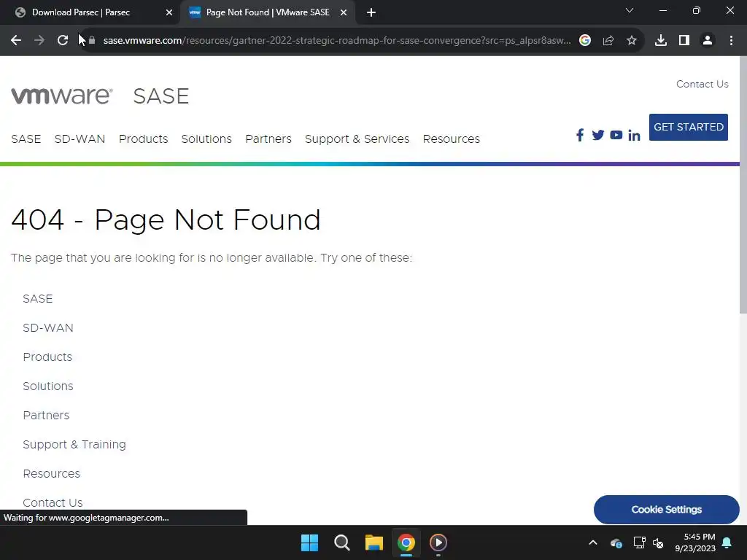This screenshot has height=560, width=747.
Task: Open the Chrome downloads icon
Action: coord(661,41)
